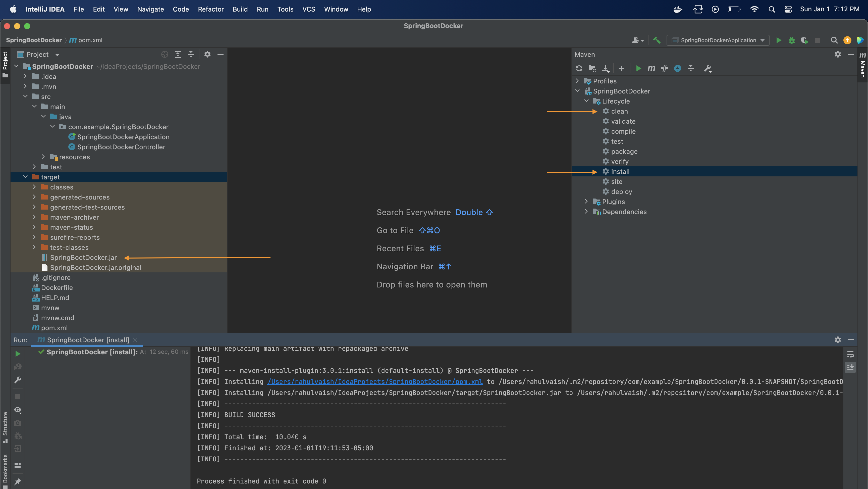The image size is (868, 489).
Task: Start debugging with the bug icon
Action: [791, 40]
